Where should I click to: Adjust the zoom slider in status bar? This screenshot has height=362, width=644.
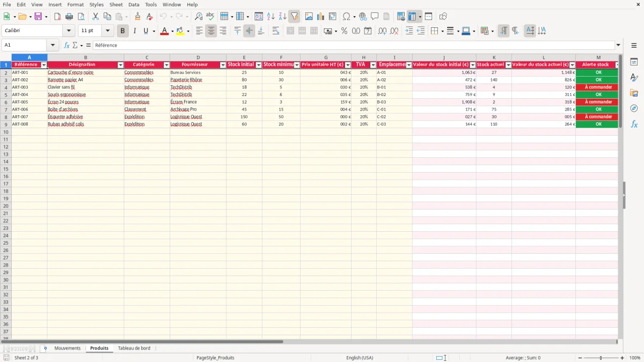601,358
